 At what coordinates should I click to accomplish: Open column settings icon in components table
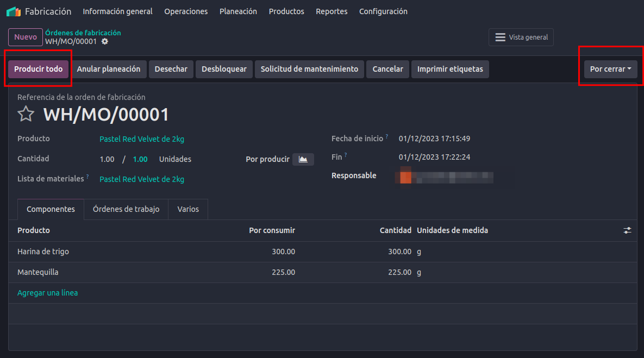coord(627,230)
